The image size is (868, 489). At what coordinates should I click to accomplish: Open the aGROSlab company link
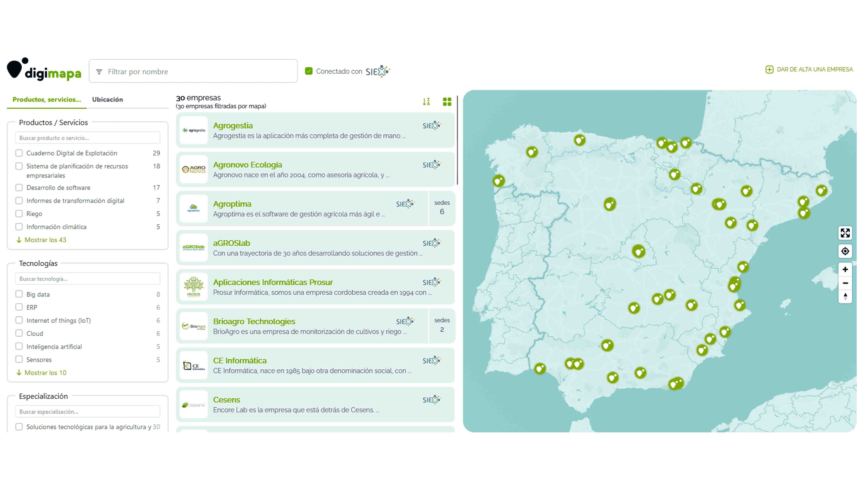[232, 243]
